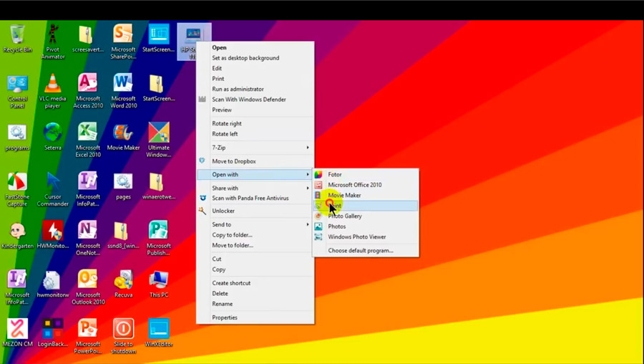
Task: Select the Seterra globe icon
Action: pyautogui.click(x=52, y=138)
